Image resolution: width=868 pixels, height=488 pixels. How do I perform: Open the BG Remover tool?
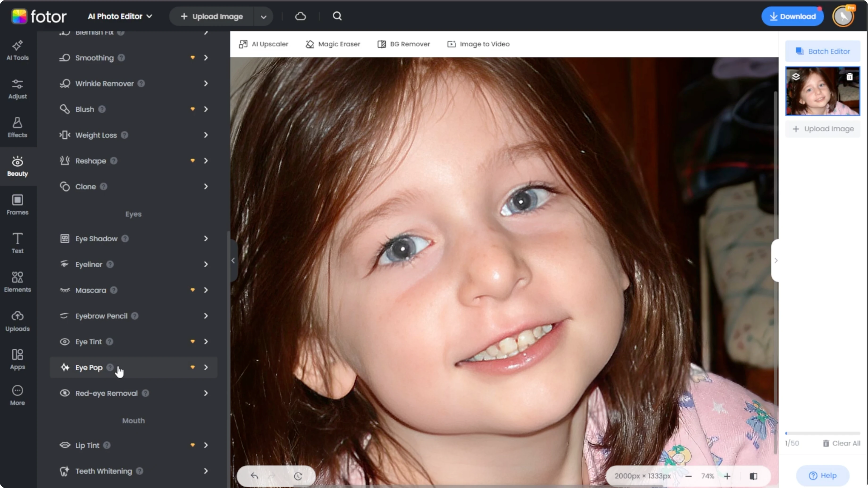[x=404, y=44]
